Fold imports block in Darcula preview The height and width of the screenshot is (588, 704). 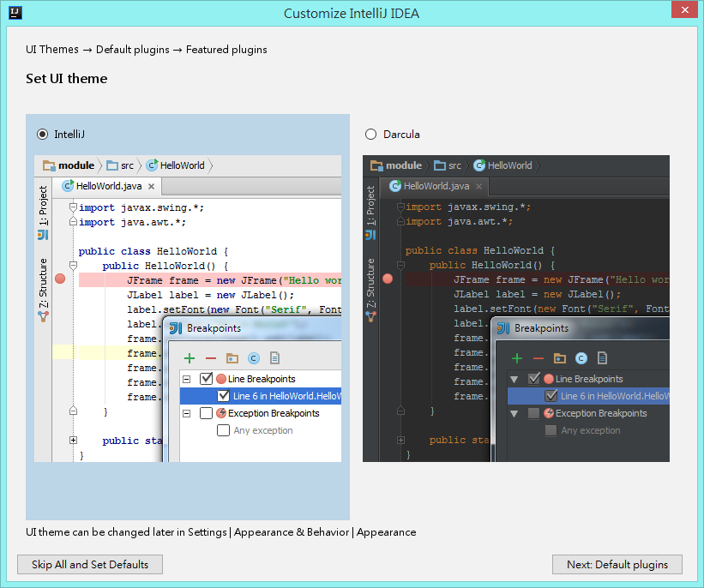point(400,207)
